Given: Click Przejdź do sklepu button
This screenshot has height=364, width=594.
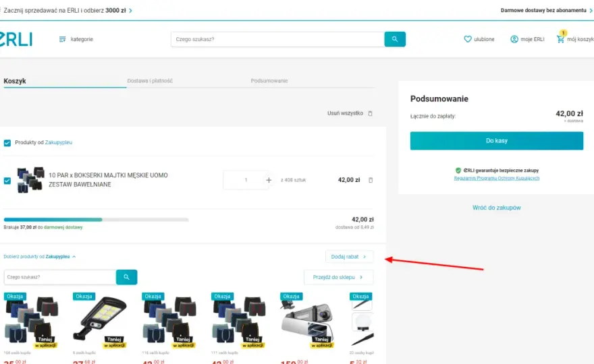Looking at the screenshot, I should [x=338, y=277].
